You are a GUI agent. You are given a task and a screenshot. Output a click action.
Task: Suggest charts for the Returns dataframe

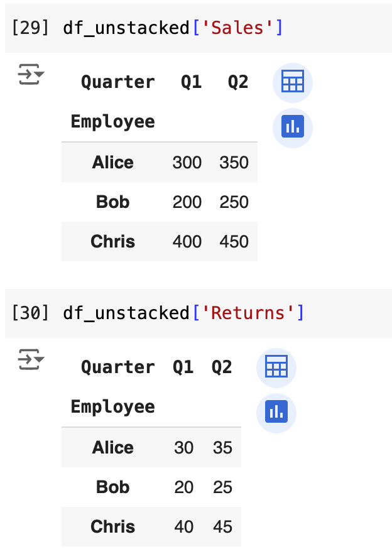[x=276, y=413]
